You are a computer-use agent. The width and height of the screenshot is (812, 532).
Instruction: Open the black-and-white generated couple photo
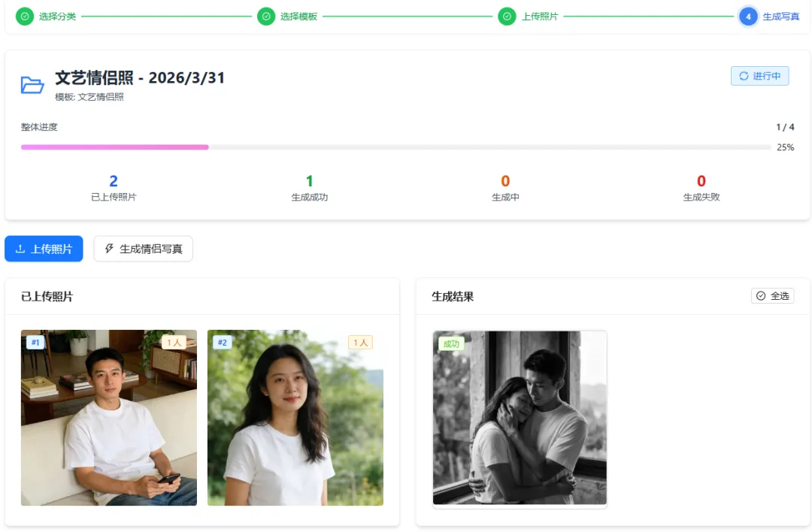[520, 418]
